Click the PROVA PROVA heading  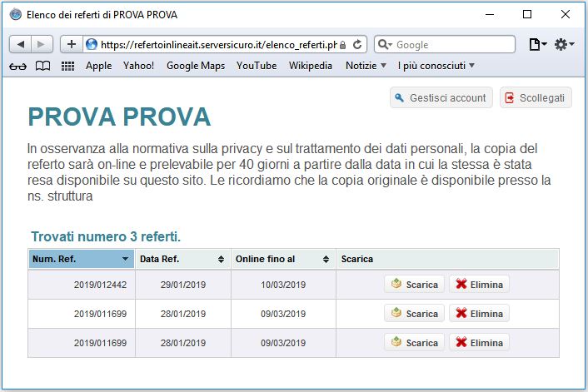click(120, 117)
